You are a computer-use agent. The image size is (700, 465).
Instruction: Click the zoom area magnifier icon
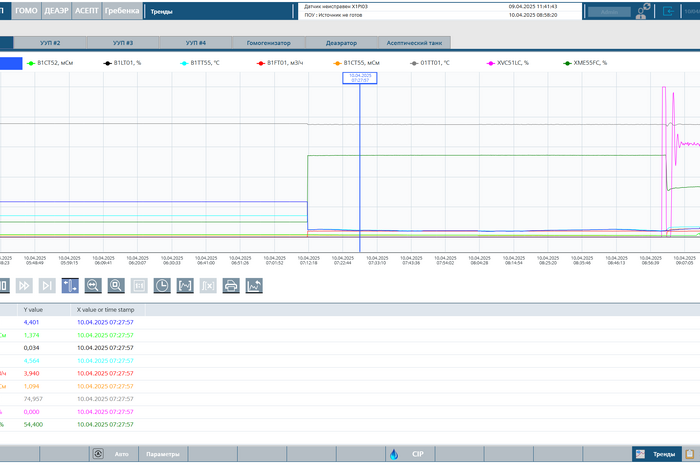(x=116, y=286)
